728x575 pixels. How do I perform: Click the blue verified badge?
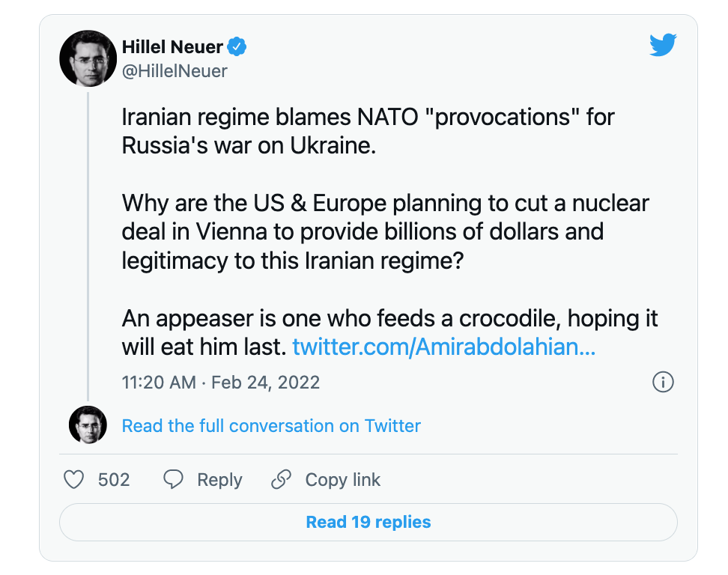point(237,46)
